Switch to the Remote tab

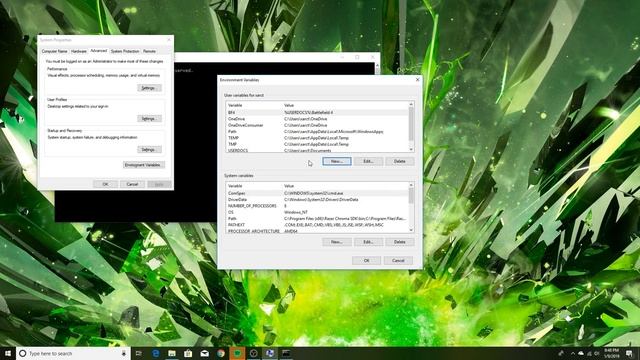point(149,51)
